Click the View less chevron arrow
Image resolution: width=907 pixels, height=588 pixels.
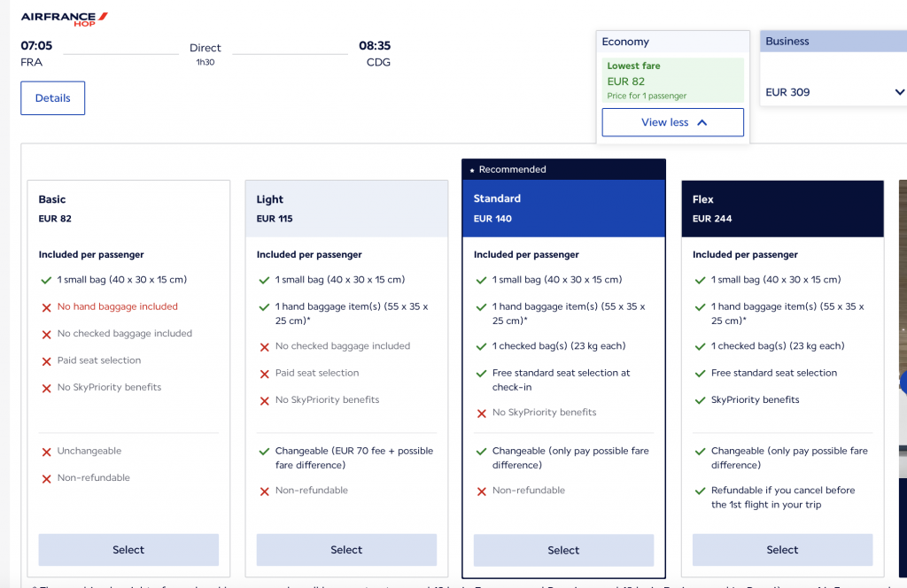tap(702, 122)
